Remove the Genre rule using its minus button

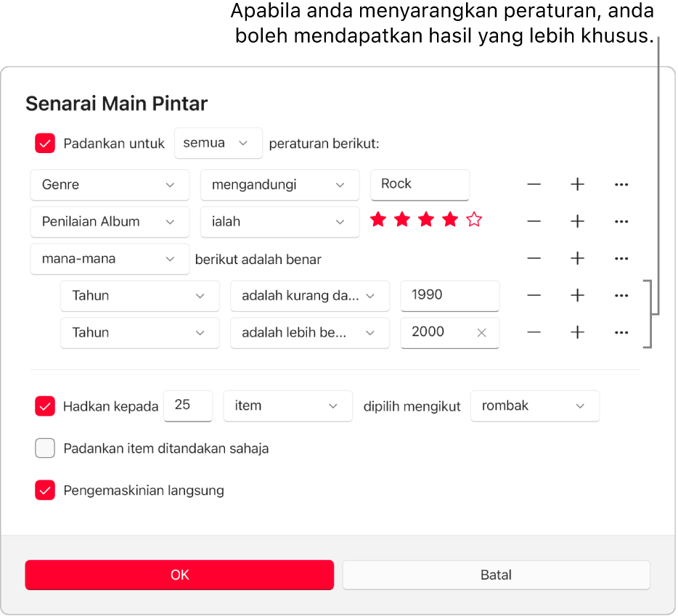click(534, 184)
